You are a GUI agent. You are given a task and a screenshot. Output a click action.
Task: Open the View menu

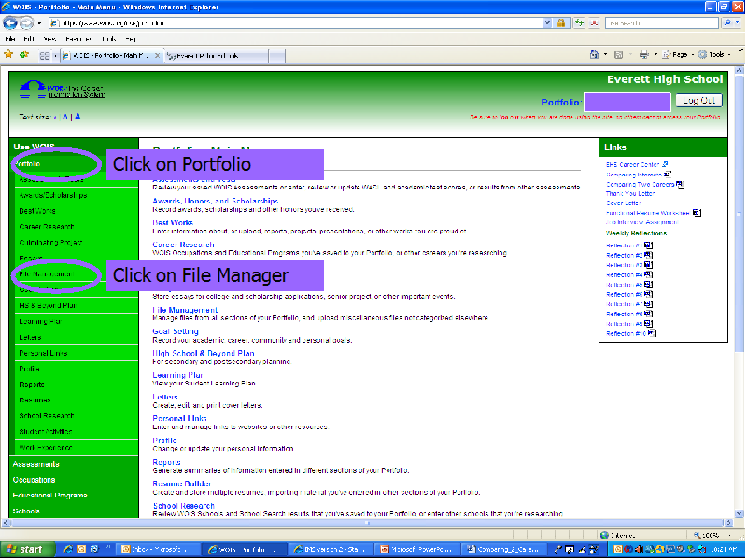pyautogui.click(x=49, y=39)
